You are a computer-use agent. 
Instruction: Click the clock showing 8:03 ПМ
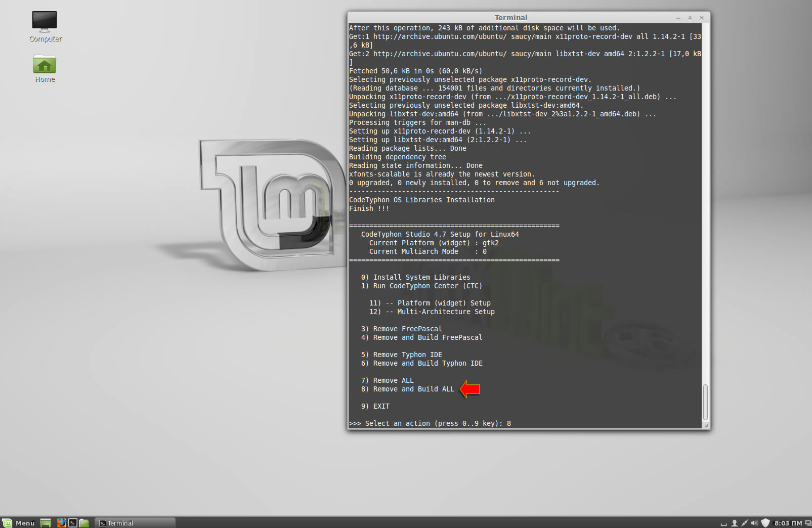point(788,523)
